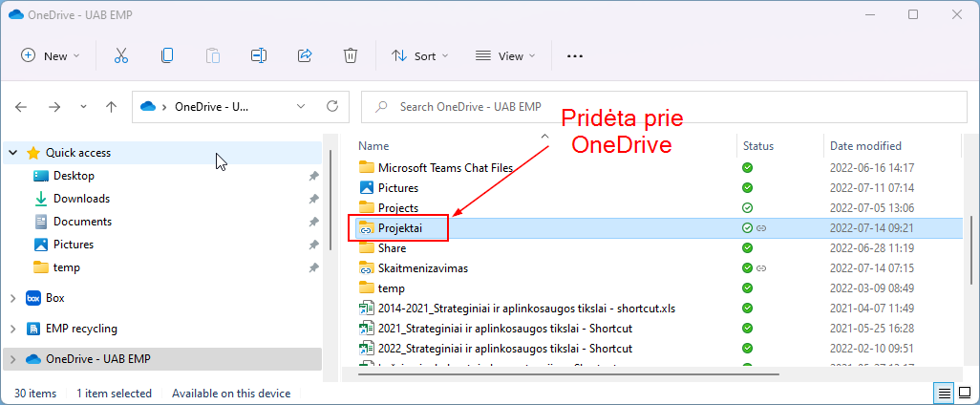The height and width of the screenshot is (405, 980).
Task: Refresh the current folder
Action: (x=332, y=107)
